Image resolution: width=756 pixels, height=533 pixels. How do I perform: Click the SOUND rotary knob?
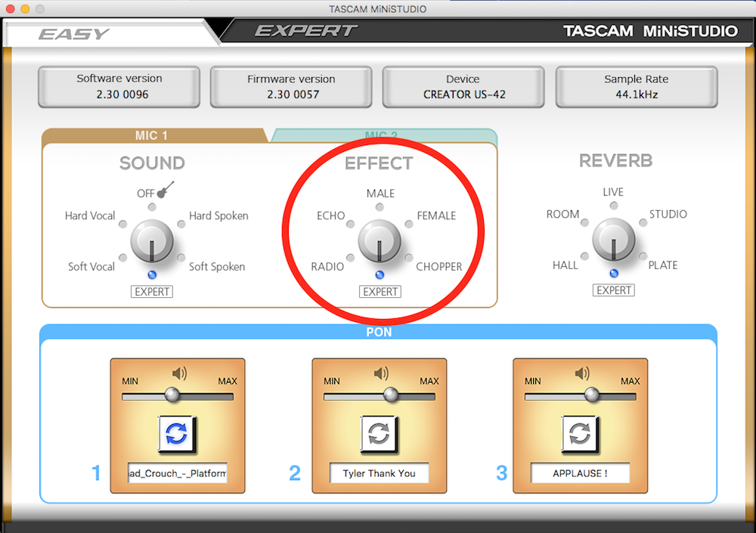click(152, 241)
